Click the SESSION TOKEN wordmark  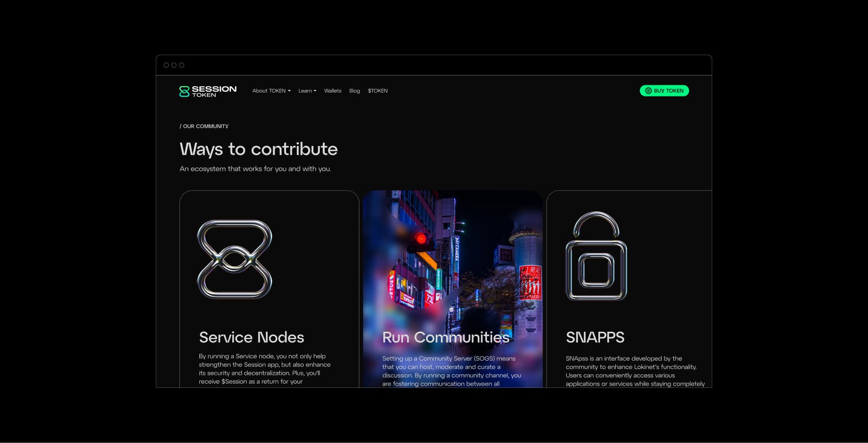[214, 91]
